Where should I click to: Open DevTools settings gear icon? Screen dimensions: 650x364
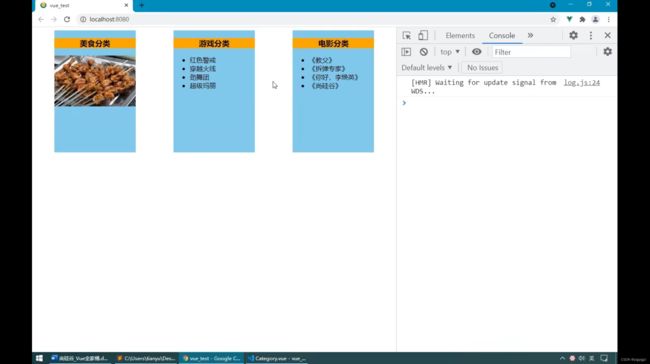point(573,35)
